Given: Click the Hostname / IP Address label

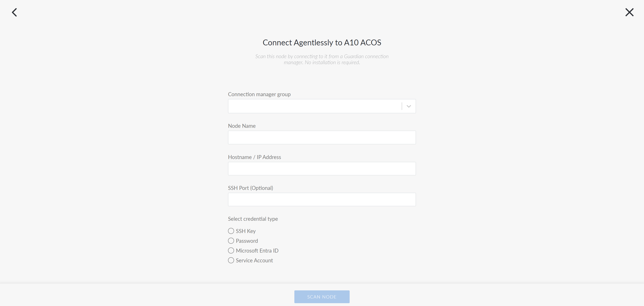Looking at the screenshot, I should 255,157.
